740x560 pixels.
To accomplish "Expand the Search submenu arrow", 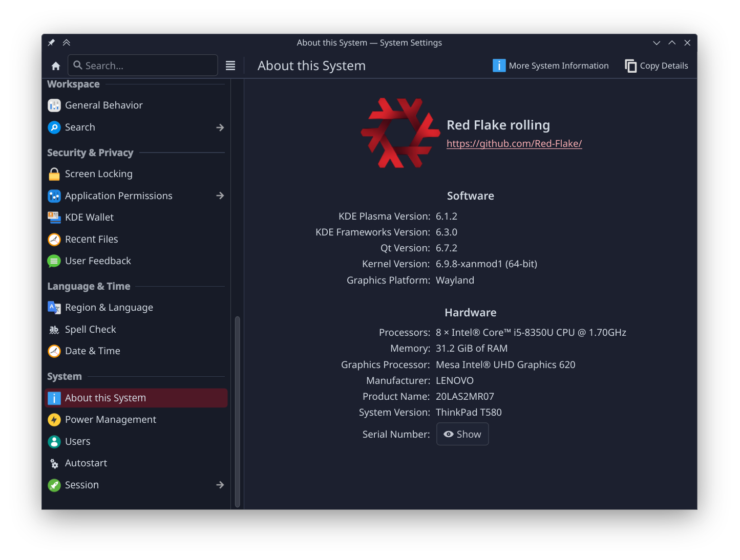I will coord(220,127).
